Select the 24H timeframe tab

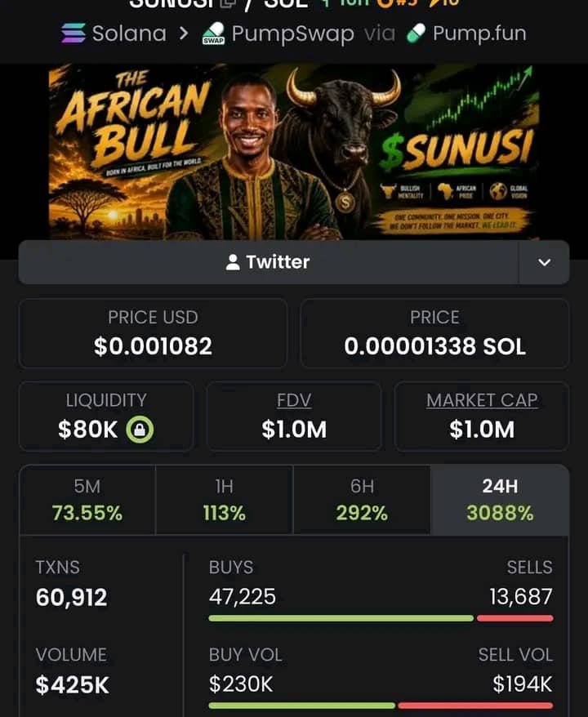[x=500, y=500]
